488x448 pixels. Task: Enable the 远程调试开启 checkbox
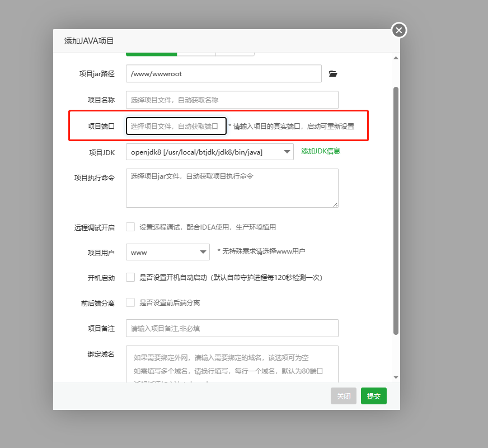pyautogui.click(x=130, y=227)
